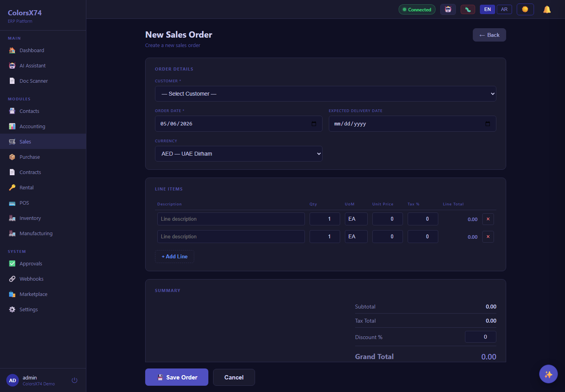Click the second row Unit Price field

tap(388, 236)
